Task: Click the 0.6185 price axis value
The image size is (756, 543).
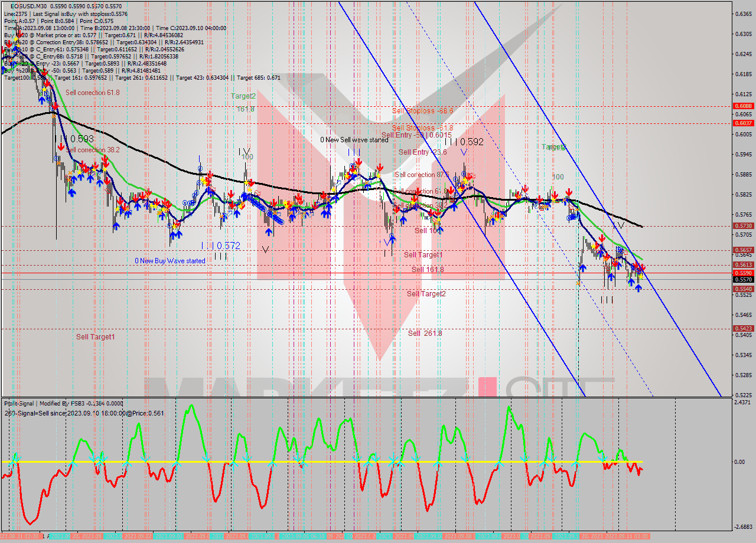Action: click(x=743, y=74)
